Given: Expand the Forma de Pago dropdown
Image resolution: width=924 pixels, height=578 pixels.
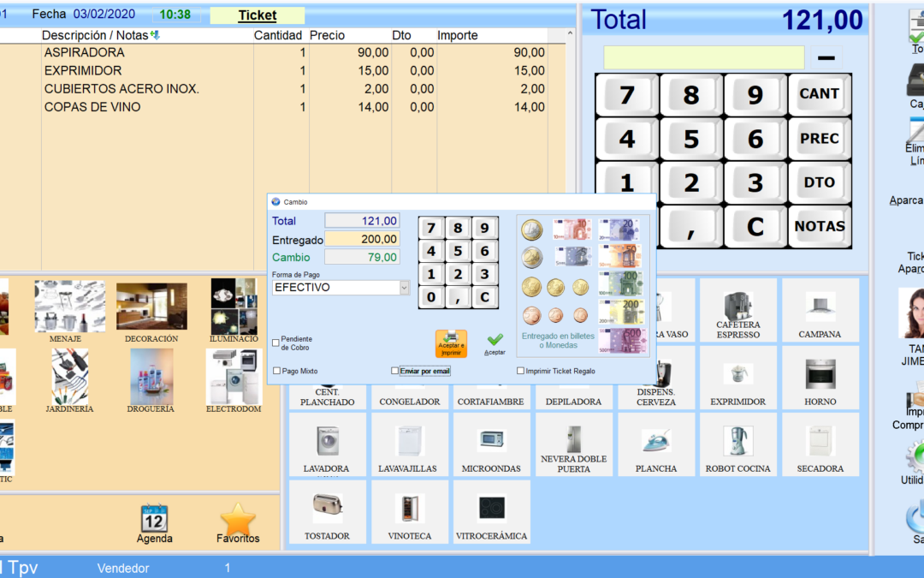Looking at the screenshot, I should point(405,288).
